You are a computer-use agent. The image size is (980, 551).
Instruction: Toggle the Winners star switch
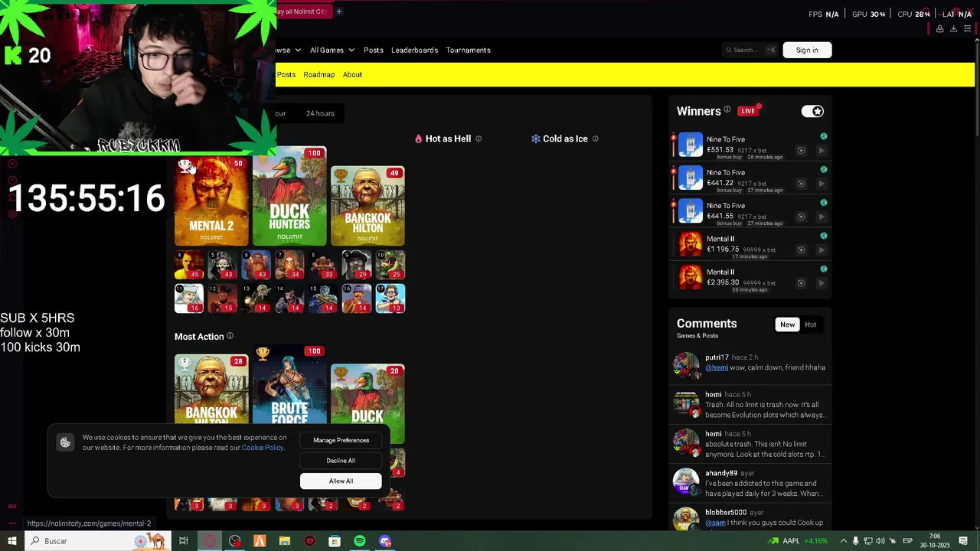click(x=812, y=111)
